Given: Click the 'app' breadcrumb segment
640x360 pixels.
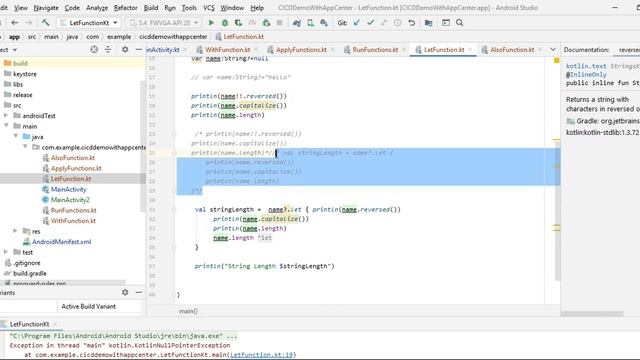Looking at the screenshot, I should [14, 37].
